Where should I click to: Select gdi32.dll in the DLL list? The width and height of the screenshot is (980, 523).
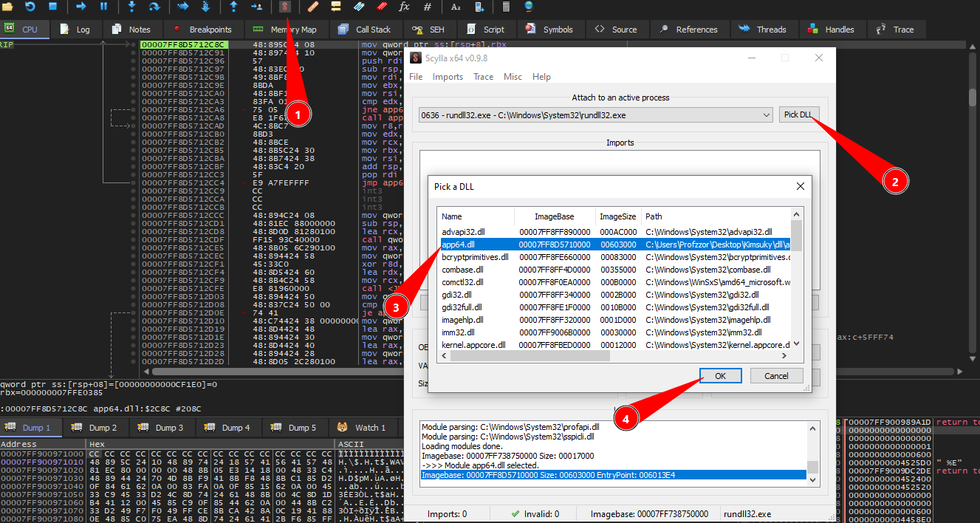457,295
